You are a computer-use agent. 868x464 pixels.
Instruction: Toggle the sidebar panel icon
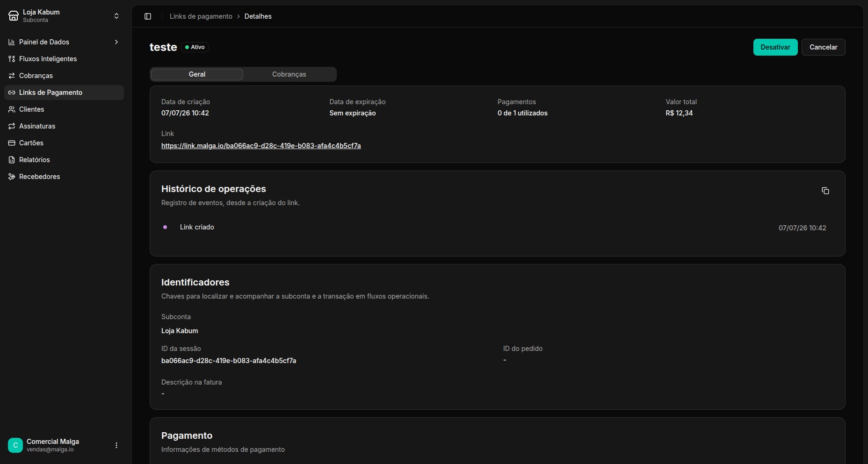tap(148, 16)
